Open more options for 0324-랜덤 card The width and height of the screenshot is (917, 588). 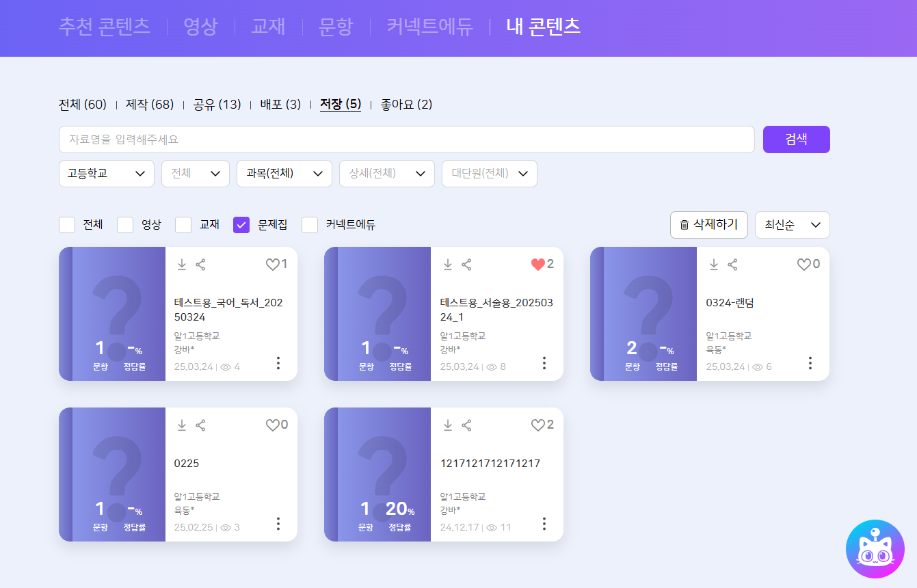click(x=810, y=363)
